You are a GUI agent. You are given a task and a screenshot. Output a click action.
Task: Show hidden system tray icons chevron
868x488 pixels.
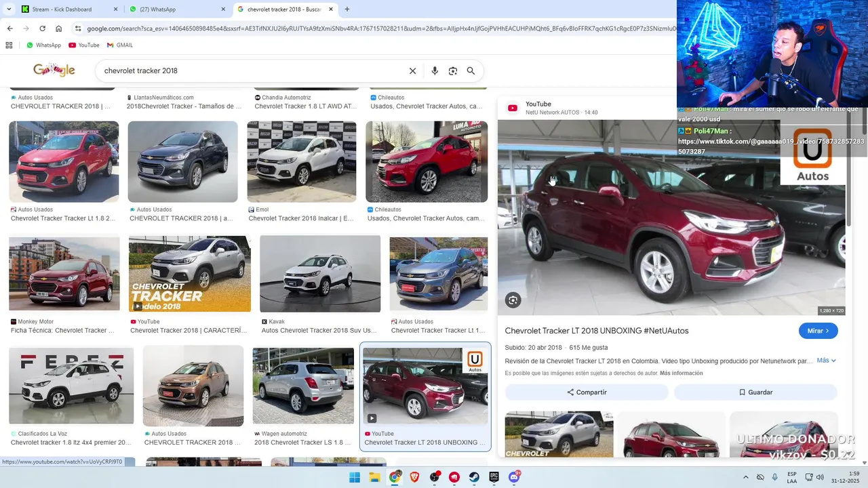[x=745, y=477]
